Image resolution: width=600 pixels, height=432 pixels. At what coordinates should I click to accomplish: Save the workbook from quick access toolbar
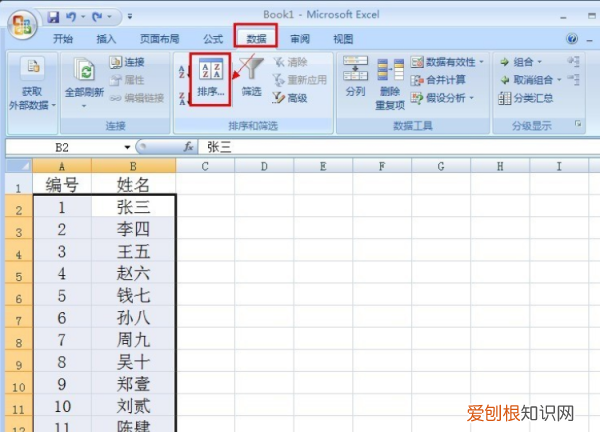[x=53, y=17]
